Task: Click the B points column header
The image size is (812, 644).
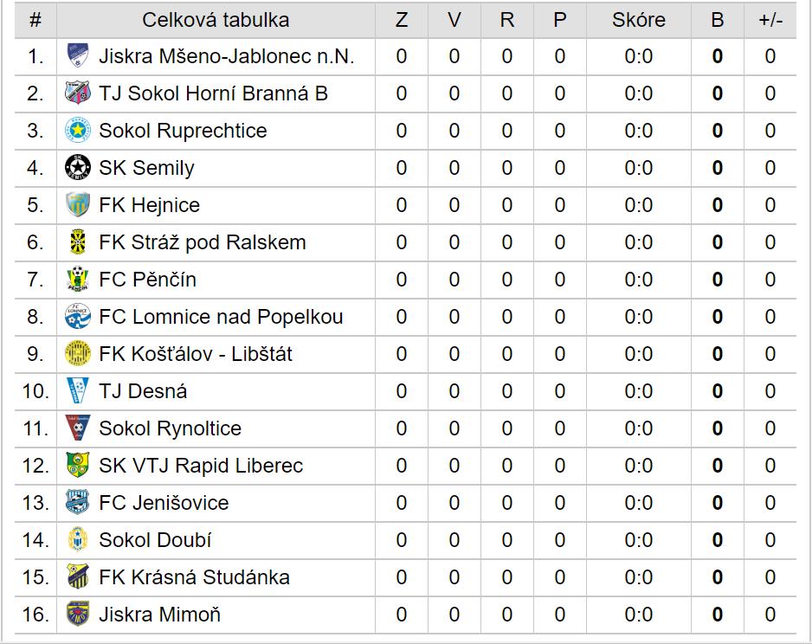Action: (718, 20)
